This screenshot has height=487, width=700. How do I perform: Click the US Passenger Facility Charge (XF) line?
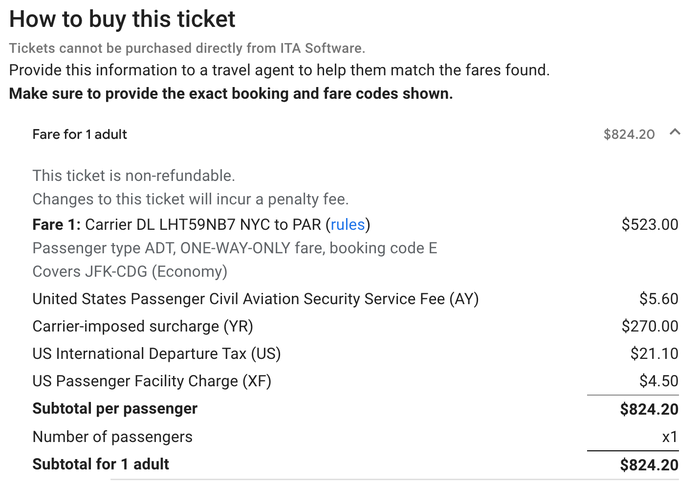pyautogui.click(x=151, y=381)
